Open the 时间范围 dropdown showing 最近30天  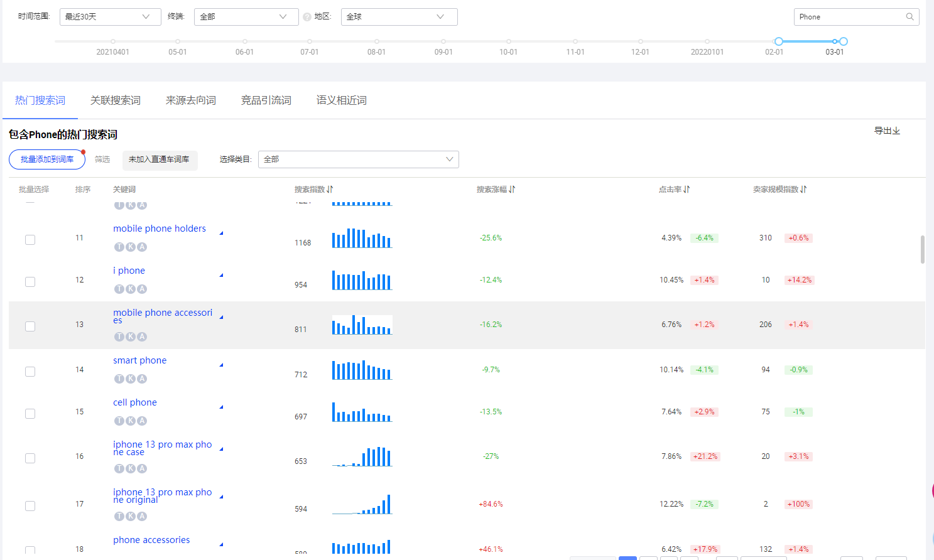click(x=110, y=16)
